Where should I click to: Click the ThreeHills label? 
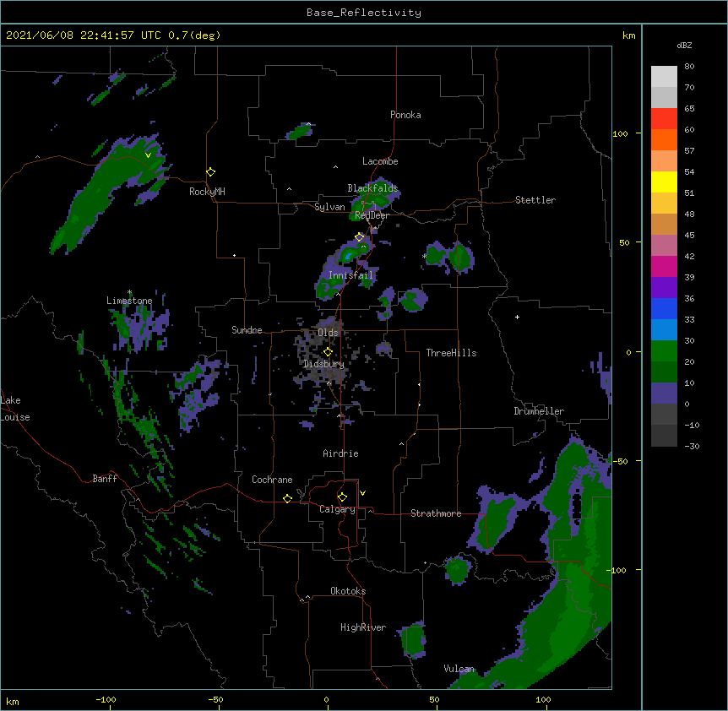pos(451,353)
